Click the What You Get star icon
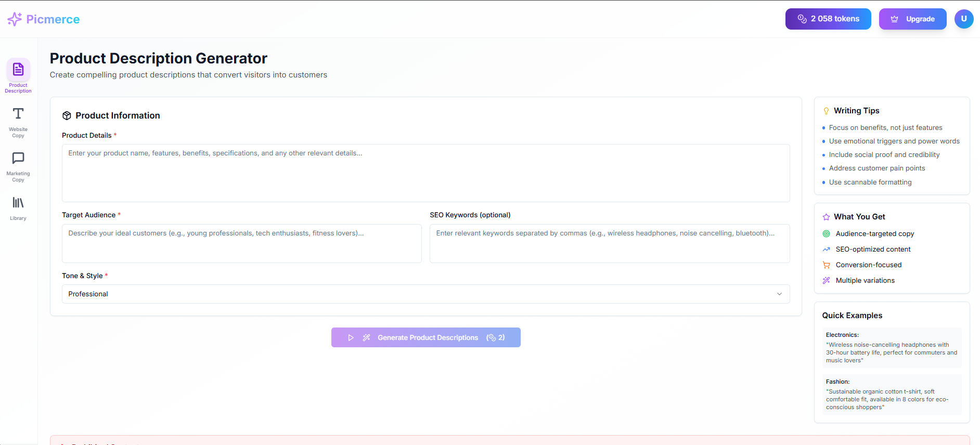This screenshot has height=445, width=980. coord(826,217)
